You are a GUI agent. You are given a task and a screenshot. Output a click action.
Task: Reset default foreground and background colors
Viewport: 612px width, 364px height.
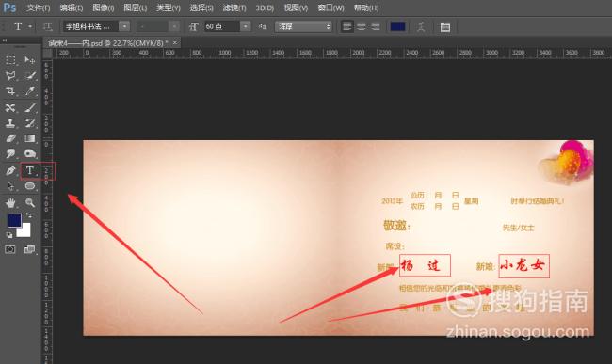pyautogui.click(x=9, y=234)
